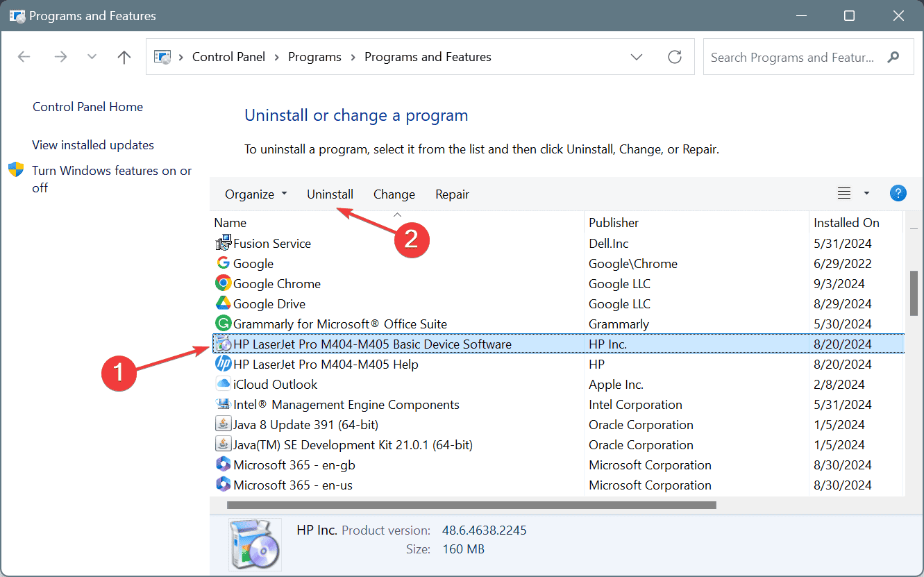Click the Control Panel address bar icon
The image size is (924, 577).
point(162,57)
